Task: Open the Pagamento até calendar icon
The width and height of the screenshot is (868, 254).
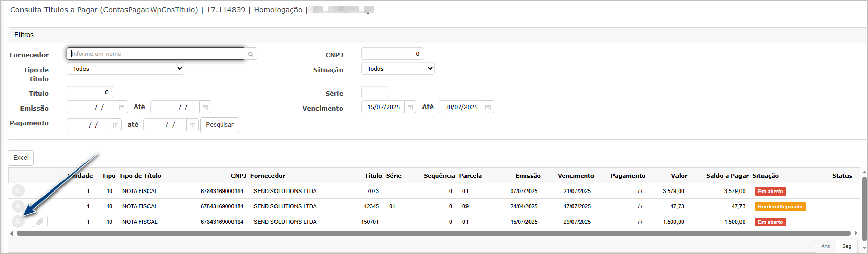Action: (x=193, y=125)
